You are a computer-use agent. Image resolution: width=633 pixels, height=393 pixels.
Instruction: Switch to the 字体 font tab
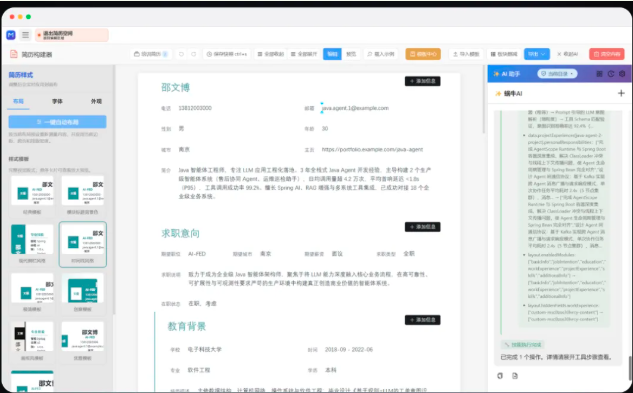click(x=57, y=101)
